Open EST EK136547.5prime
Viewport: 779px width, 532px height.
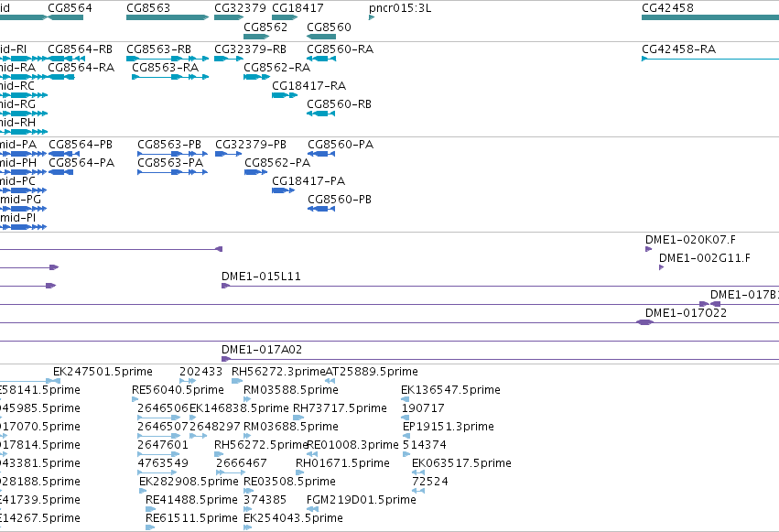coord(405,399)
